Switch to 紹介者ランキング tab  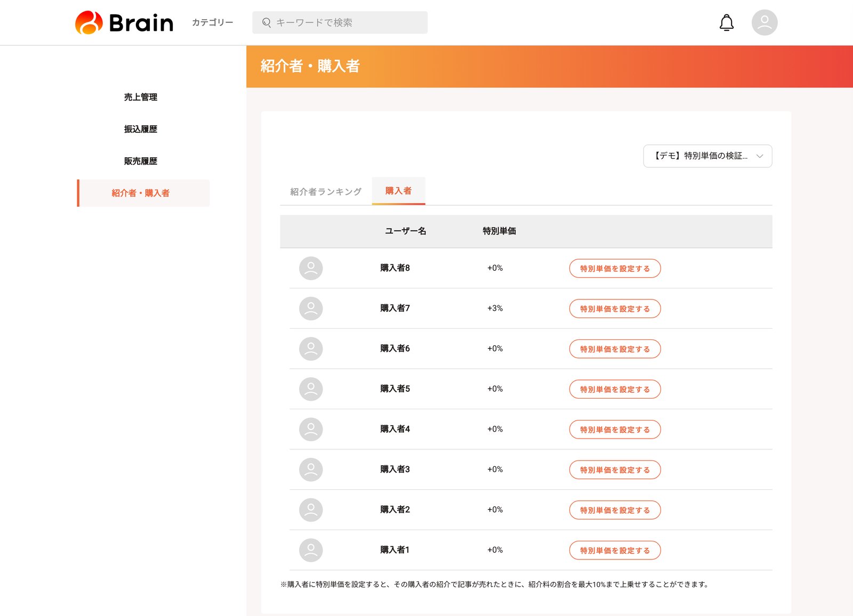(x=326, y=192)
